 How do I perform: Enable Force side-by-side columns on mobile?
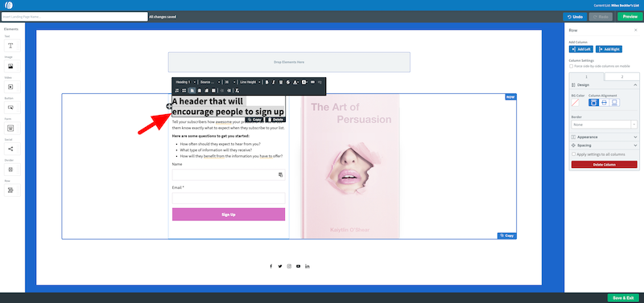pyautogui.click(x=571, y=66)
